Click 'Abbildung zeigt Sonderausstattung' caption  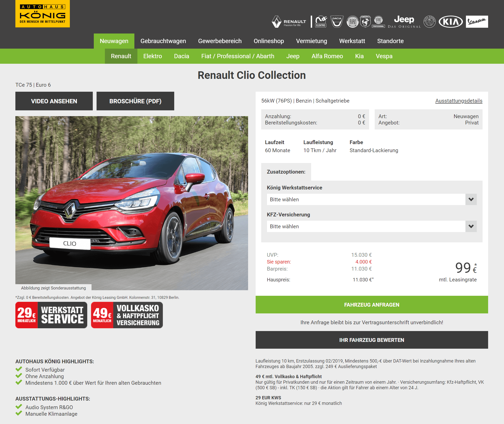point(53,288)
